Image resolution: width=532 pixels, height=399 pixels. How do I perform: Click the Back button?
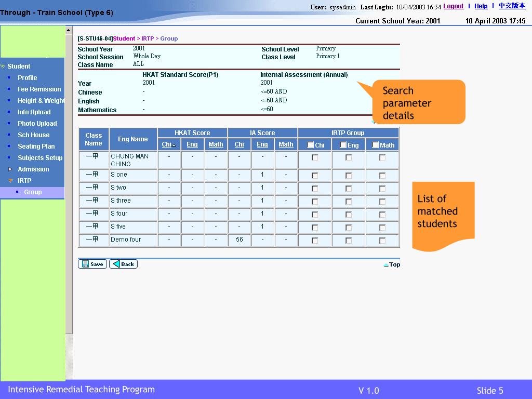(123, 264)
